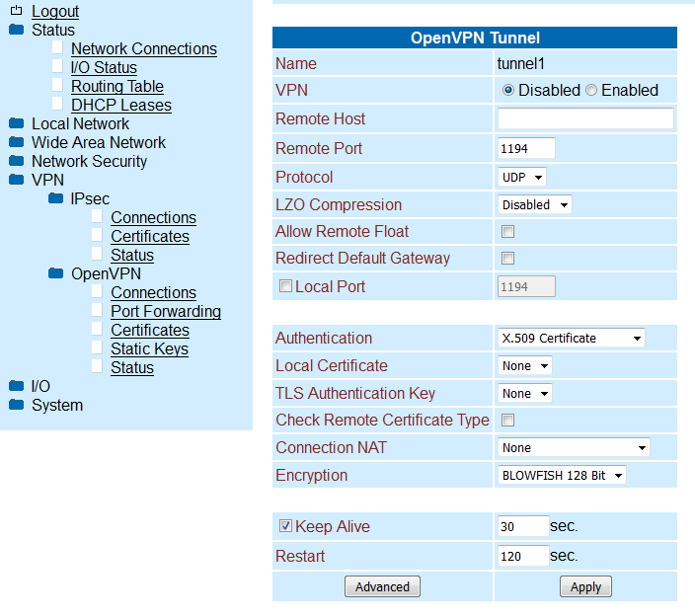Click page icon beside I/O Status
This screenshot has height=616, width=695.
pyautogui.click(x=57, y=66)
